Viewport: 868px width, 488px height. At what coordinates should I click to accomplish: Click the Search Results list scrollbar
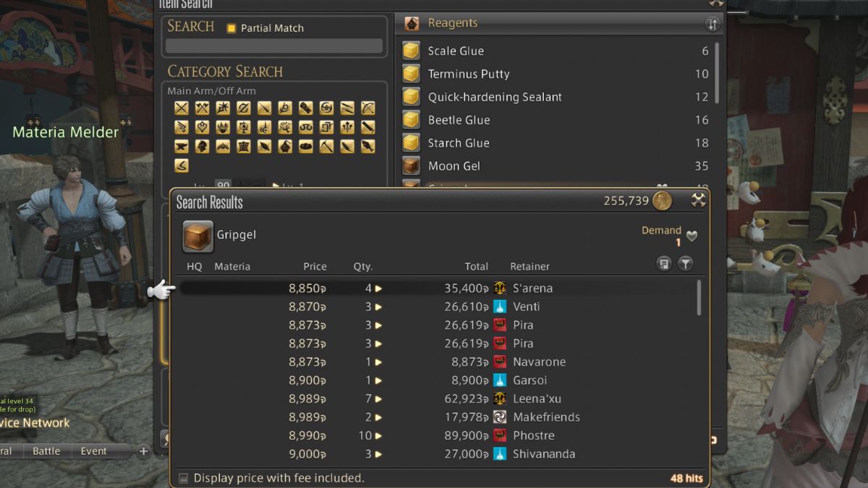[x=699, y=298]
